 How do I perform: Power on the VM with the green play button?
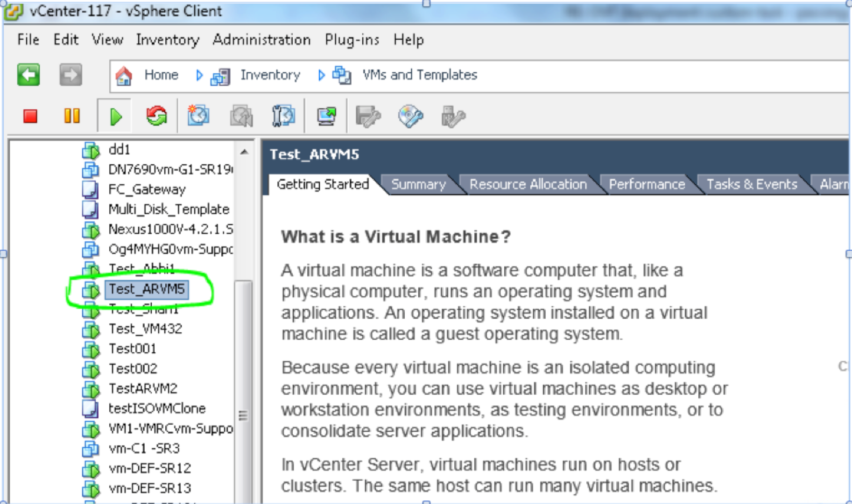click(115, 116)
